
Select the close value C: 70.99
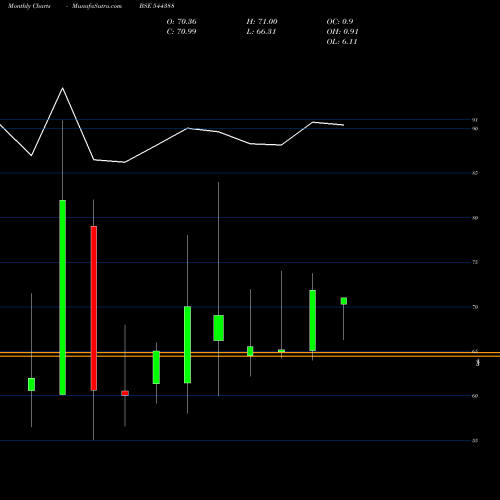181,31
